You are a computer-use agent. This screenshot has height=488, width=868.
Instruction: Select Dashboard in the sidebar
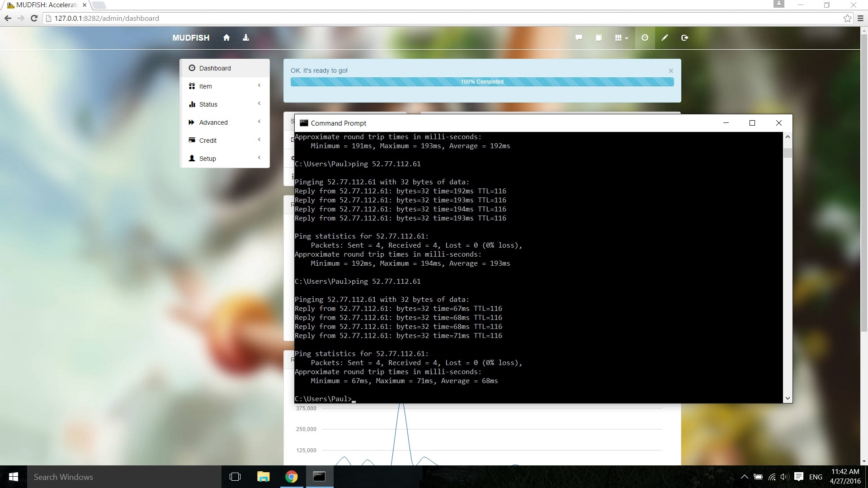(215, 68)
